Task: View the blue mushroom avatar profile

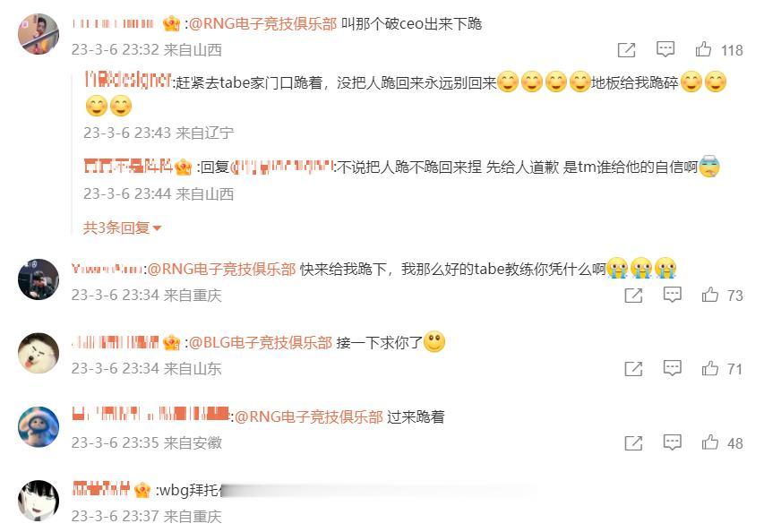Action: [x=39, y=427]
